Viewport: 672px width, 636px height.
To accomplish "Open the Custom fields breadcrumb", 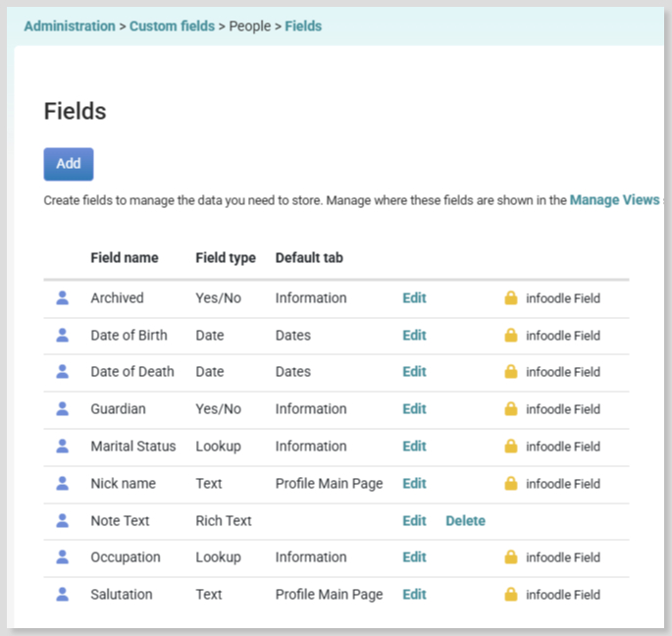I will [172, 26].
